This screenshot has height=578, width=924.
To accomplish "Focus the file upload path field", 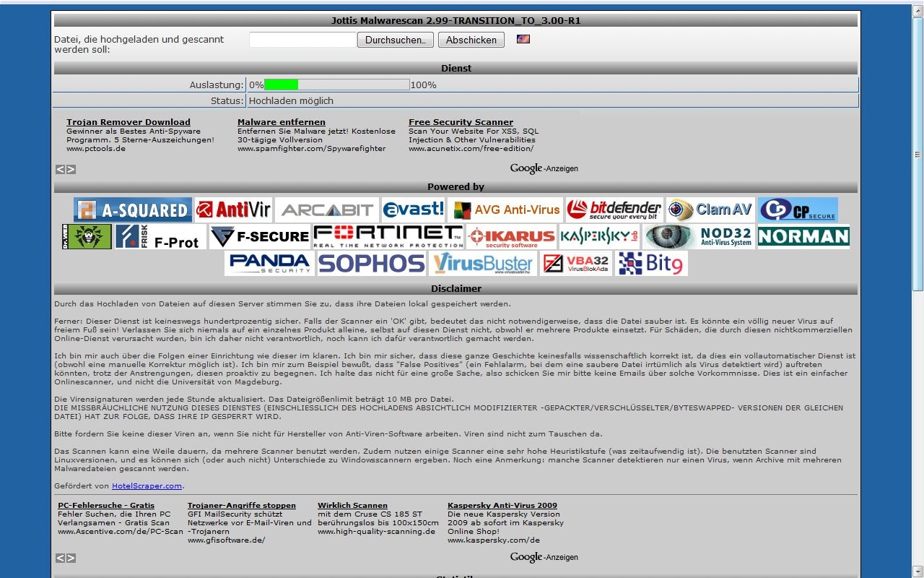I will click(x=302, y=40).
